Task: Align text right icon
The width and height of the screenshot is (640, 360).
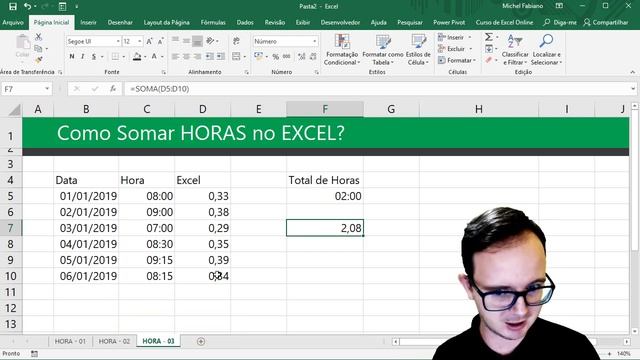Action: [197, 56]
